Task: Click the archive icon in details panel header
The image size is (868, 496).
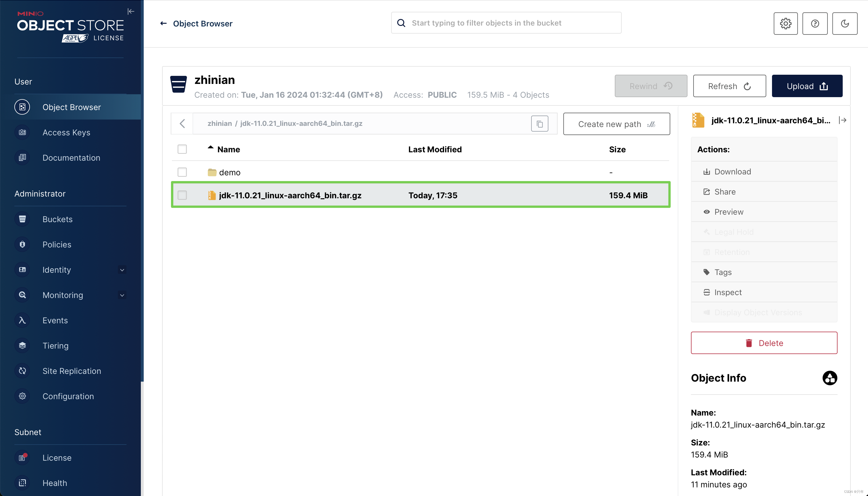Action: 698,120
